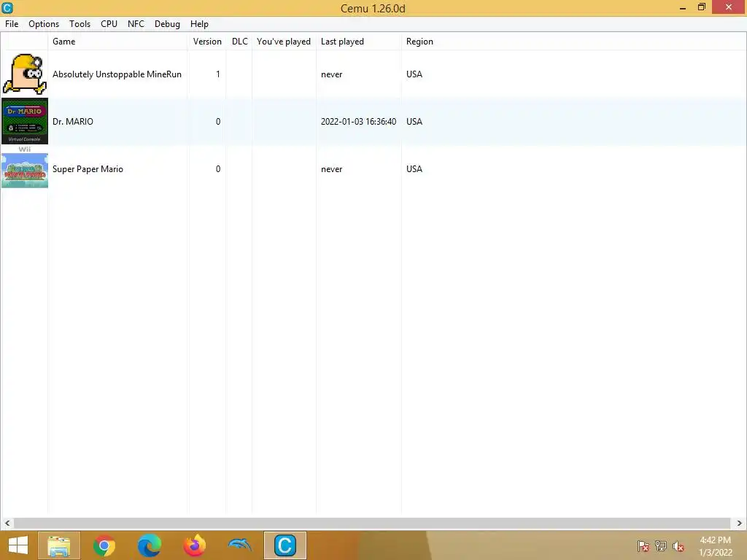Screen dimensions: 747x560
Task: Click MineRun's last played value never
Action: [x=332, y=74]
